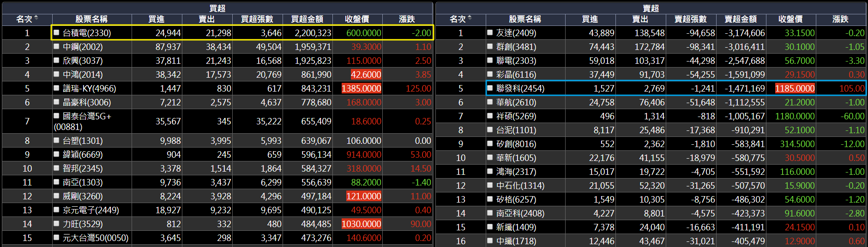
Task: Check the box for 中纖(1718)
Action: [x=490, y=241]
